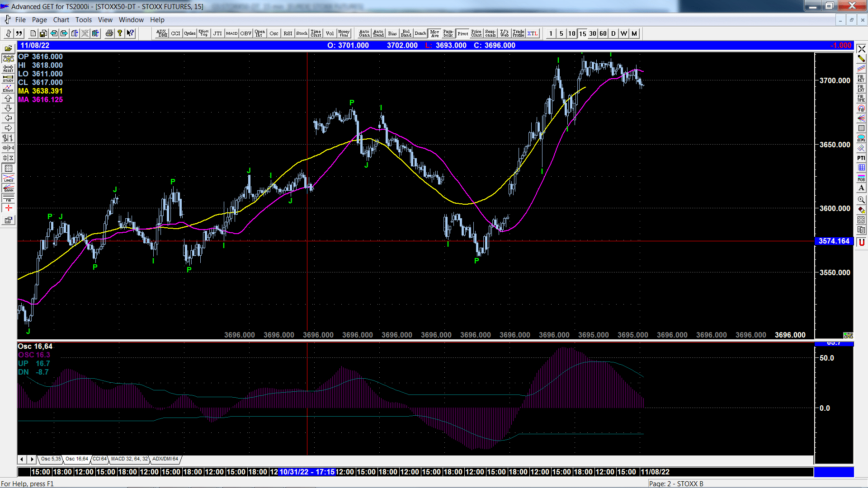Select the 60 minute timeframe button
Screen dimensions: 868x488
pyautogui.click(x=603, y=33)
